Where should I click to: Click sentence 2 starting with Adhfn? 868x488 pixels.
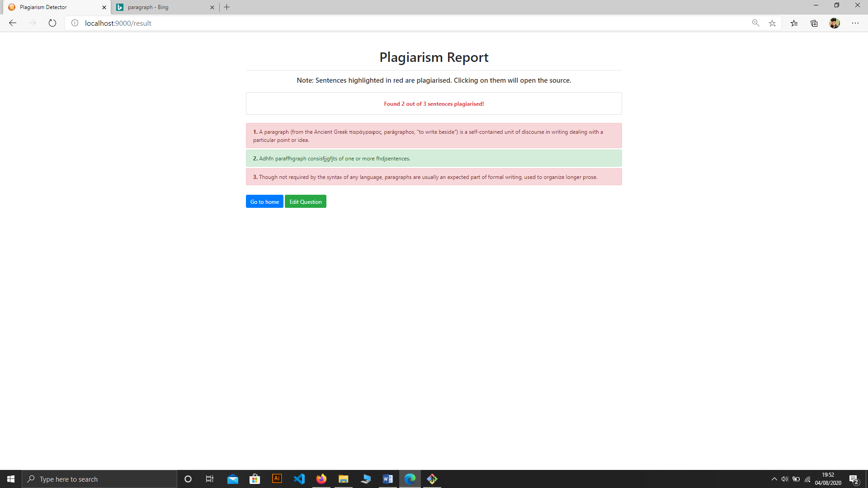[434, 159]
